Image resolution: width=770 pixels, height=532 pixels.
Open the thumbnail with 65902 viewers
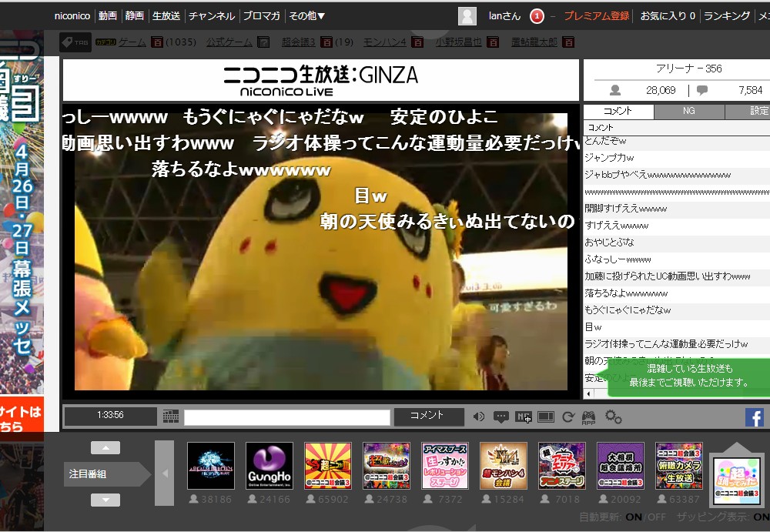[328, 466]
